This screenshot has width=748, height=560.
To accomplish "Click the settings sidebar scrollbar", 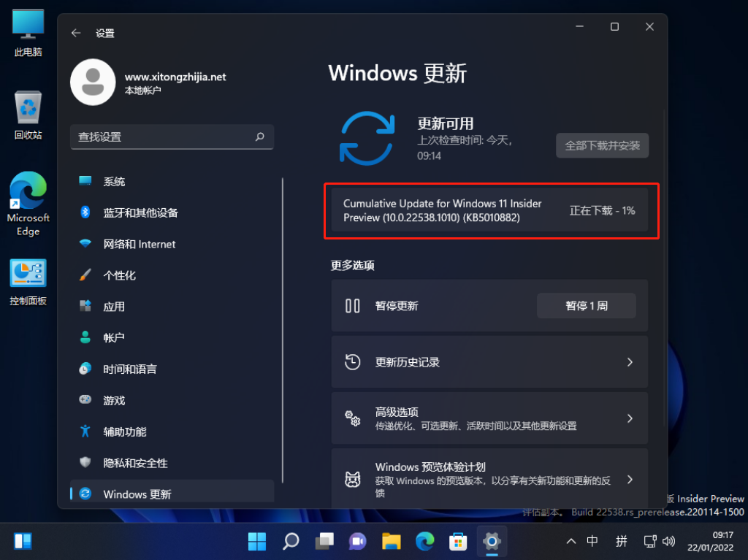I will pos(283,330).
